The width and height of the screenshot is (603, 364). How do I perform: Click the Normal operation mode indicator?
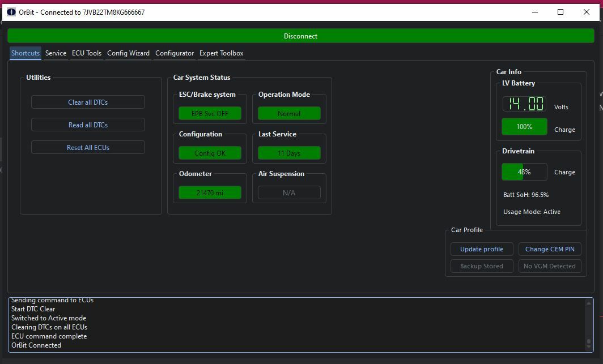[x=289, y=114]
